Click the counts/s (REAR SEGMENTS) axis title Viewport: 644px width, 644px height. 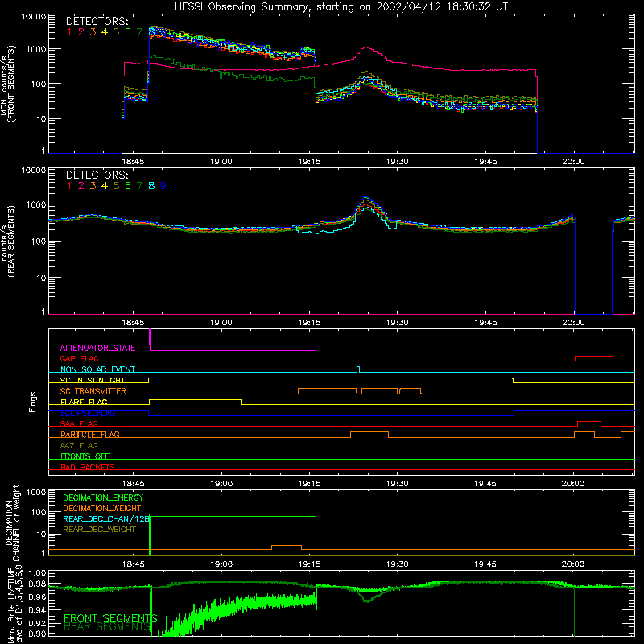click(7, 242)
